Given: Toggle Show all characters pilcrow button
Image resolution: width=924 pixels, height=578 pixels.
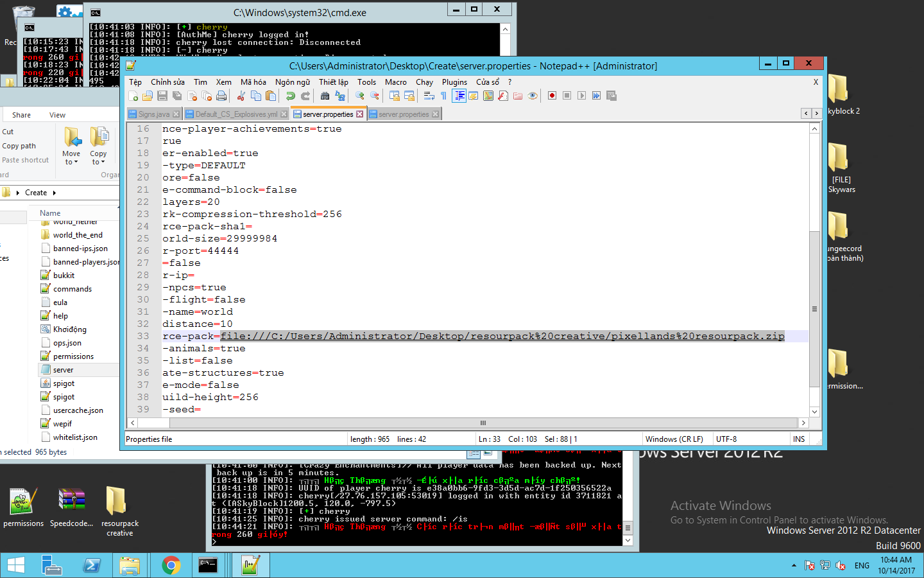Looking at the screenshot, I should [443, 96].
